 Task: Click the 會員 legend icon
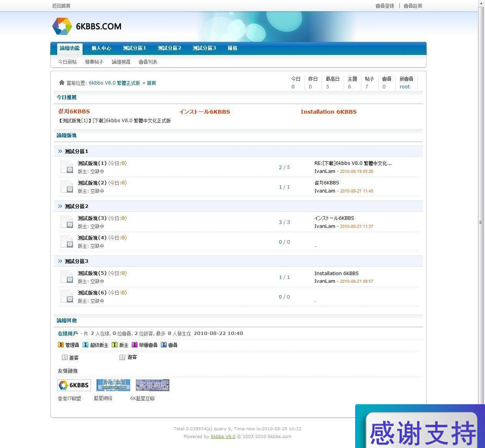point(164,345)
